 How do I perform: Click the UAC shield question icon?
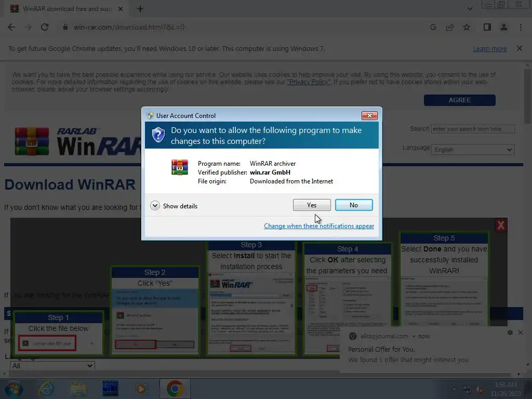click(158, 135)
